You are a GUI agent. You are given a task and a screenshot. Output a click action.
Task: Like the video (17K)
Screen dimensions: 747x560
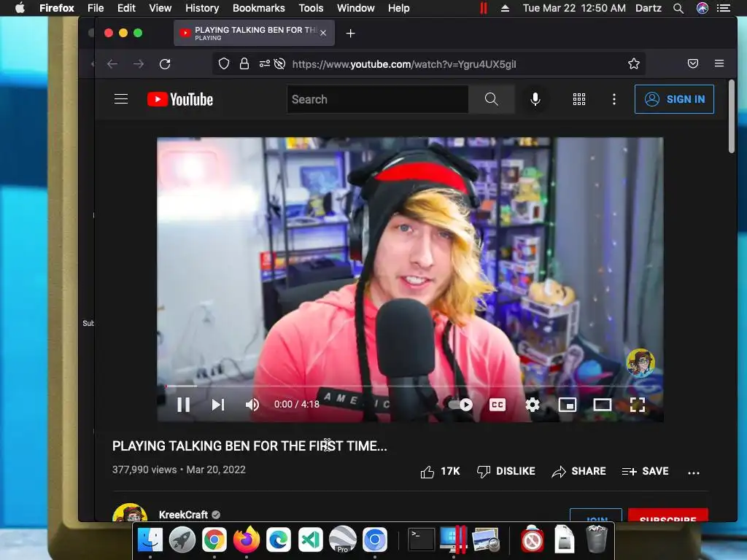point(440,472)
